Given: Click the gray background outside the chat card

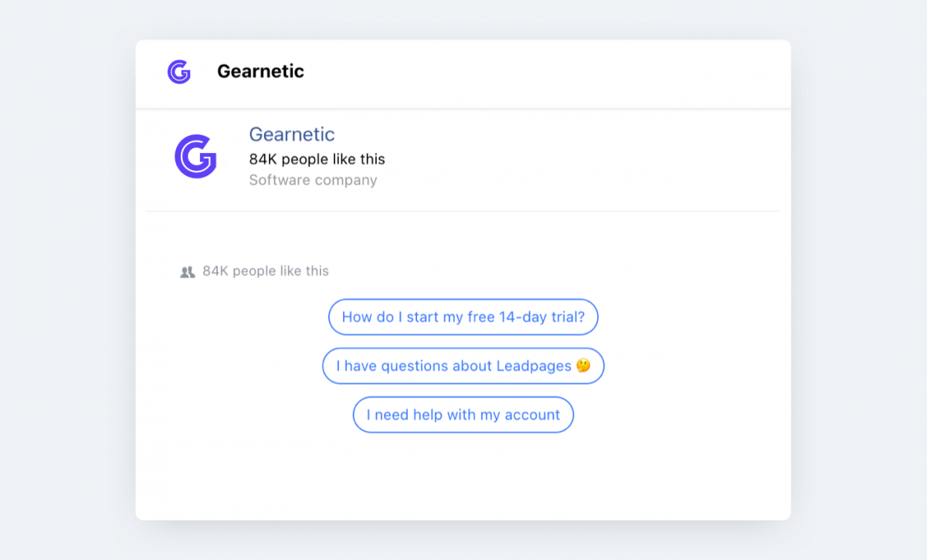Looking at the screenshot, I should (x=70, y=278).
